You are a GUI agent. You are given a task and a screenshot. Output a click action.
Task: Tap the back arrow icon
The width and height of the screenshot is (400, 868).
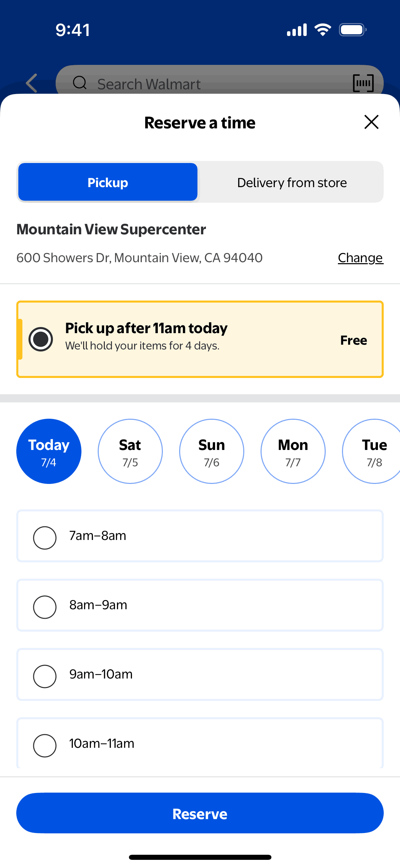pyautogui.click(x=32, y=83)
